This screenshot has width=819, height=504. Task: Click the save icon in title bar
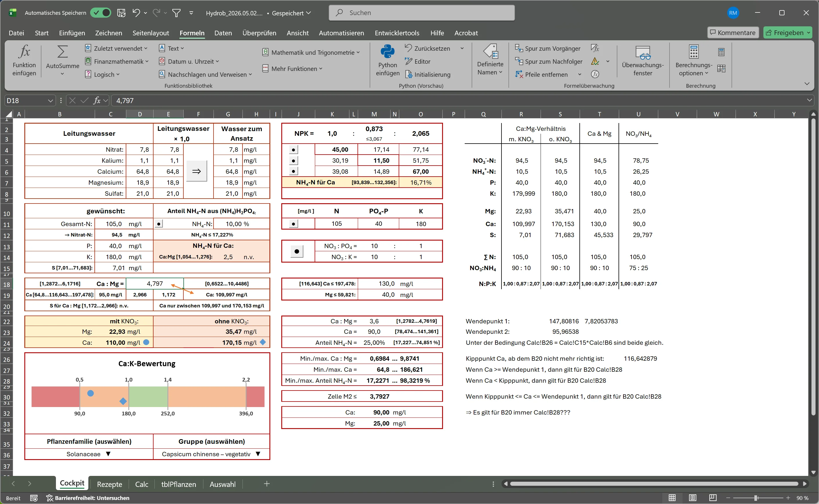click(x=121, y=13)
